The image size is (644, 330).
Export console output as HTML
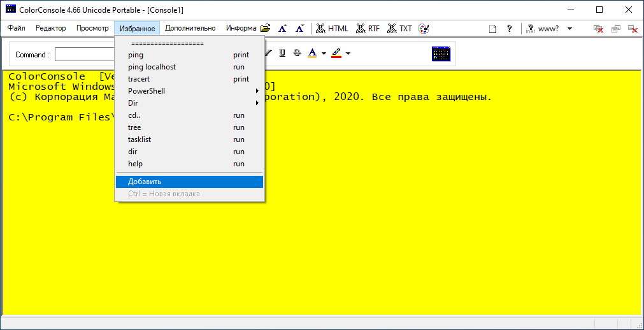click(x=332, y=29)
